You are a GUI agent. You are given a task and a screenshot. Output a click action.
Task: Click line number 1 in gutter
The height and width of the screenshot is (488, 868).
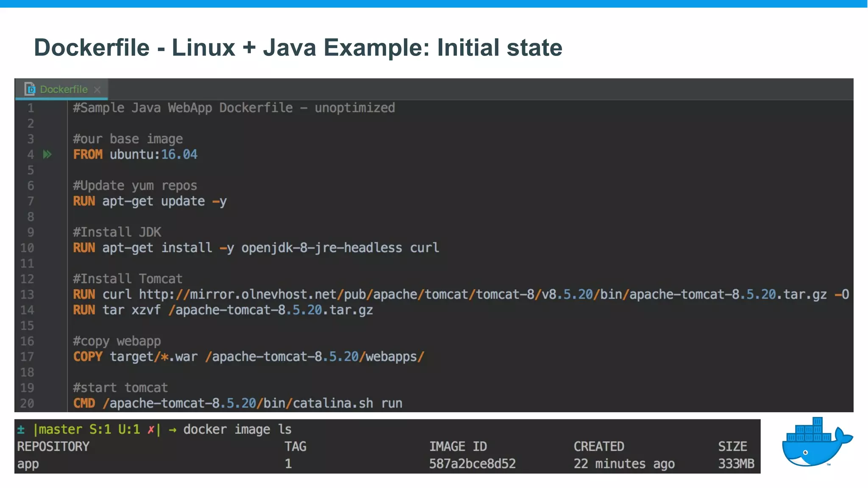[31, 108]
